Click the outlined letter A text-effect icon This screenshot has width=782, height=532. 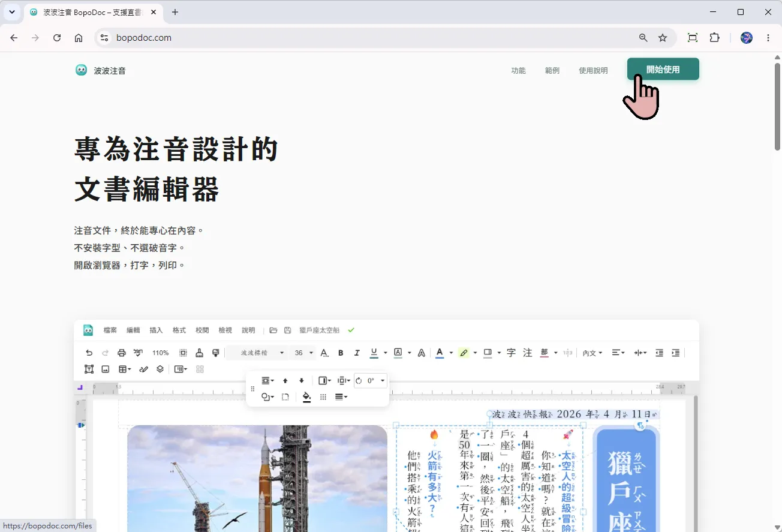(x=422, y=353)
